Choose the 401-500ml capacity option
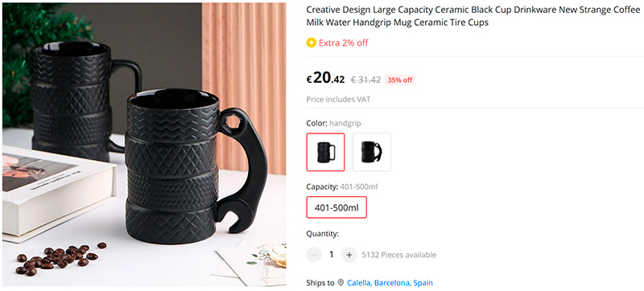 [336, 207]
